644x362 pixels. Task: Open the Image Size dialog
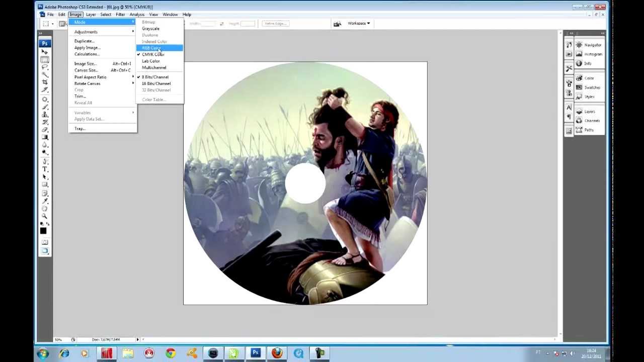[x=102, y=64]
